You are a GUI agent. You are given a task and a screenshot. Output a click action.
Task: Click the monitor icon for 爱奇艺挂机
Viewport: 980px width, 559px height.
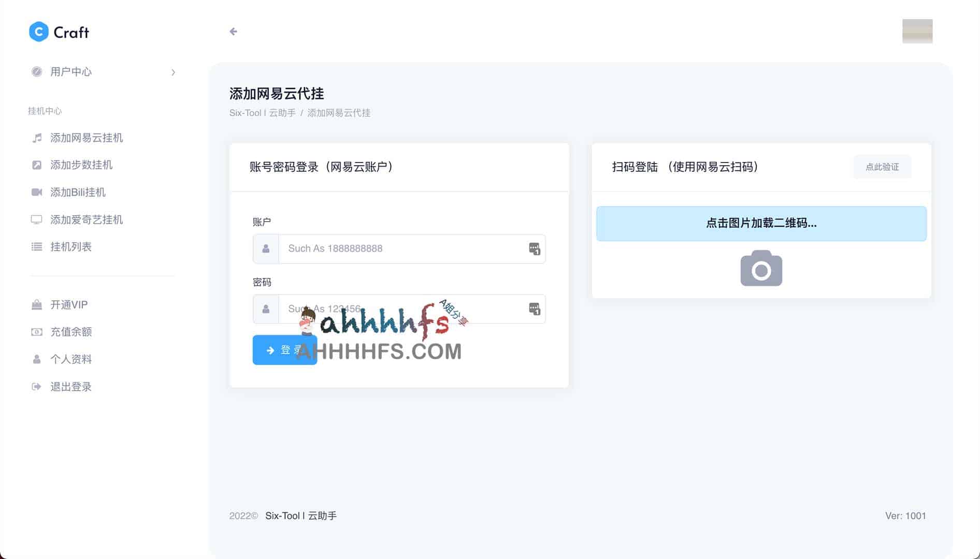click(37, 220)
